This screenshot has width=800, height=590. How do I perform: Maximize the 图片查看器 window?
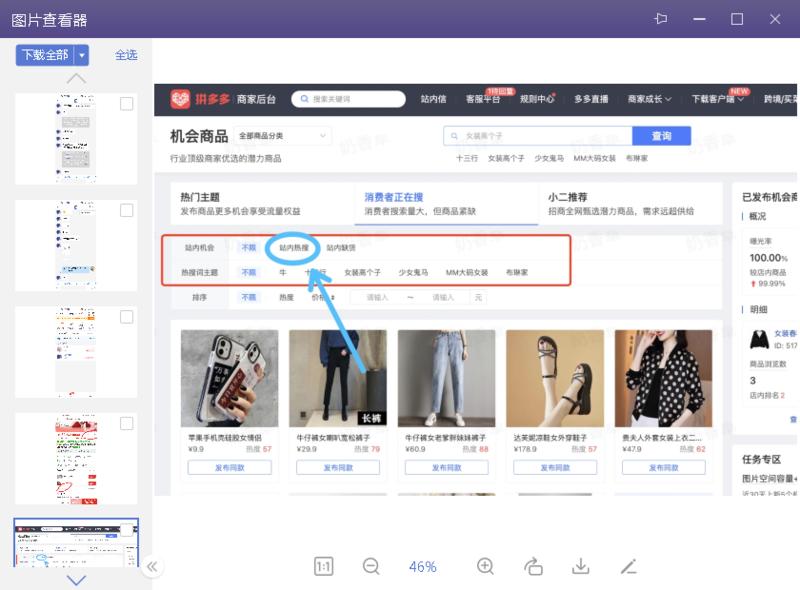point(737,19)
